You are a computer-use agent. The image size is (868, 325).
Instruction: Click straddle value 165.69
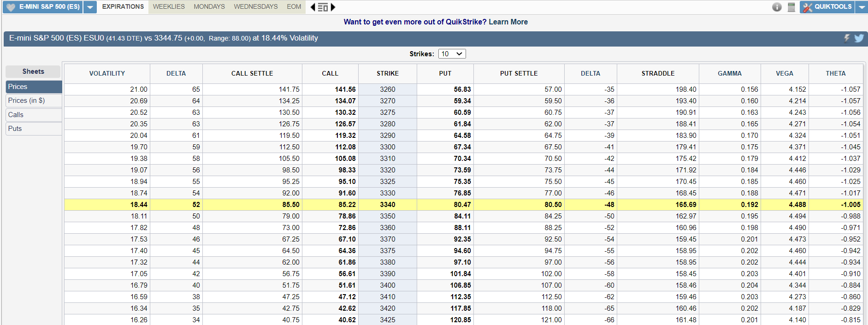coord(686,205)
